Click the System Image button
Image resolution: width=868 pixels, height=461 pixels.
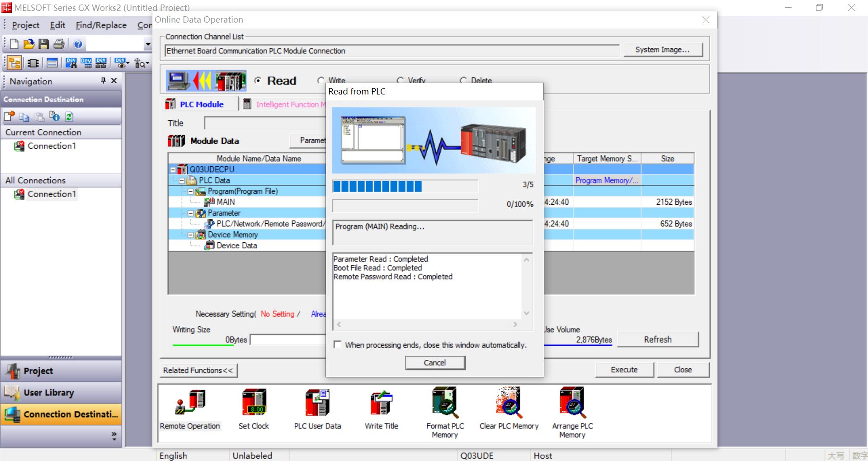coord(662,50)
